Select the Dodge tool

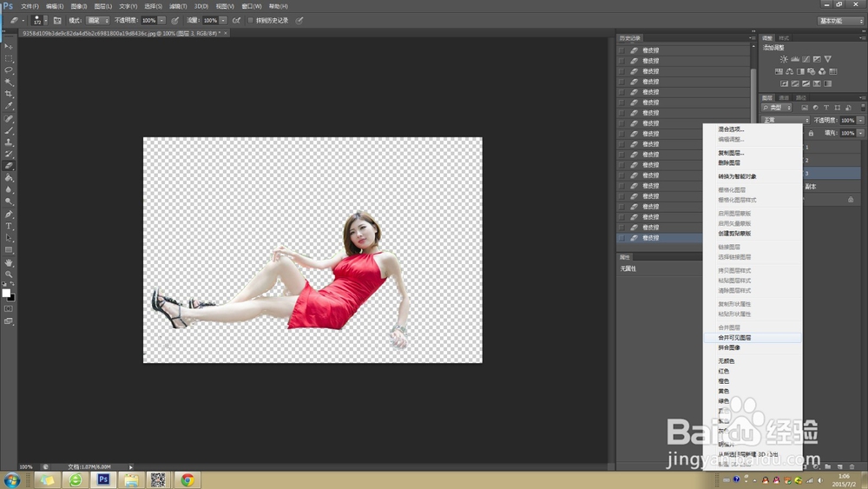coord(9,202)
